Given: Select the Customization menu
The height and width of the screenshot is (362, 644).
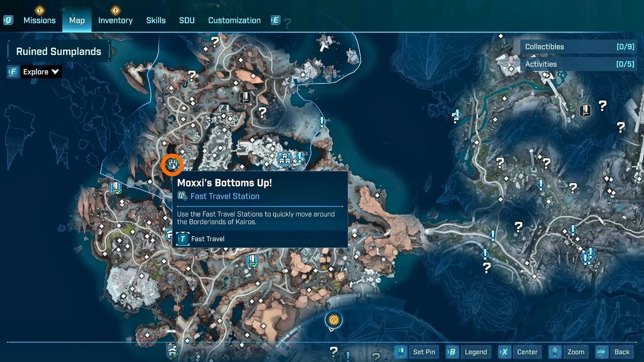Looking at the screenshot, I should pos(234,20).
